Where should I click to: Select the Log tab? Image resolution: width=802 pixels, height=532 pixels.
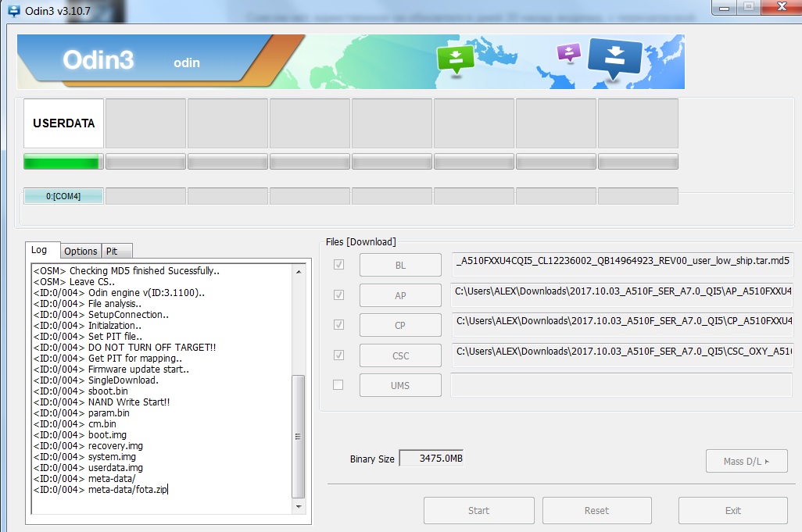39,250
